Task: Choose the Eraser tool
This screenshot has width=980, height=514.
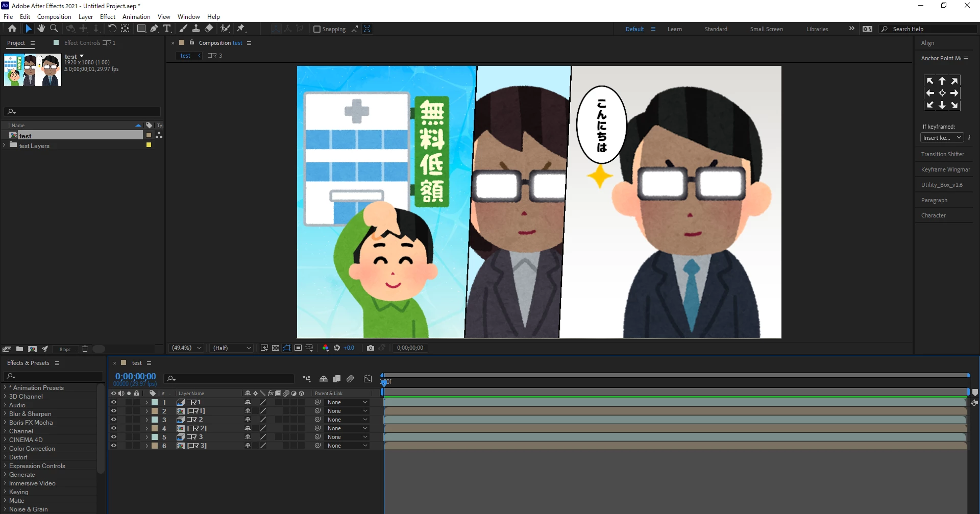Action: (209, 29)
